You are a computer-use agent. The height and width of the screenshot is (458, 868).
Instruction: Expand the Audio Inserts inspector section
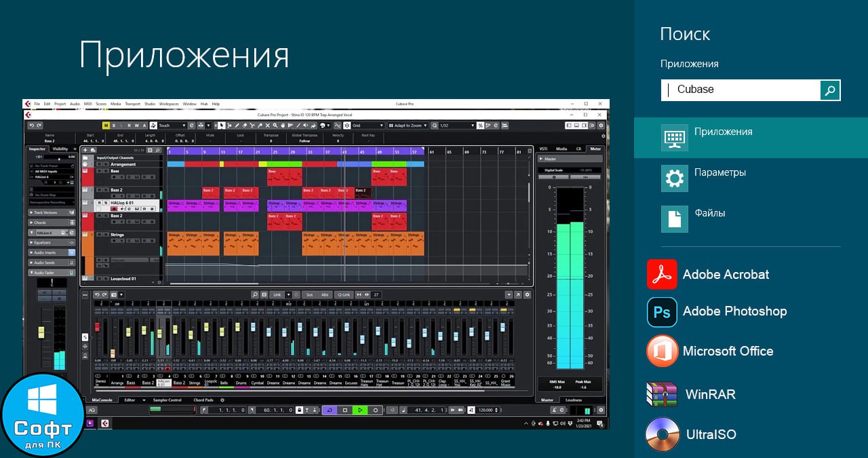52,252
